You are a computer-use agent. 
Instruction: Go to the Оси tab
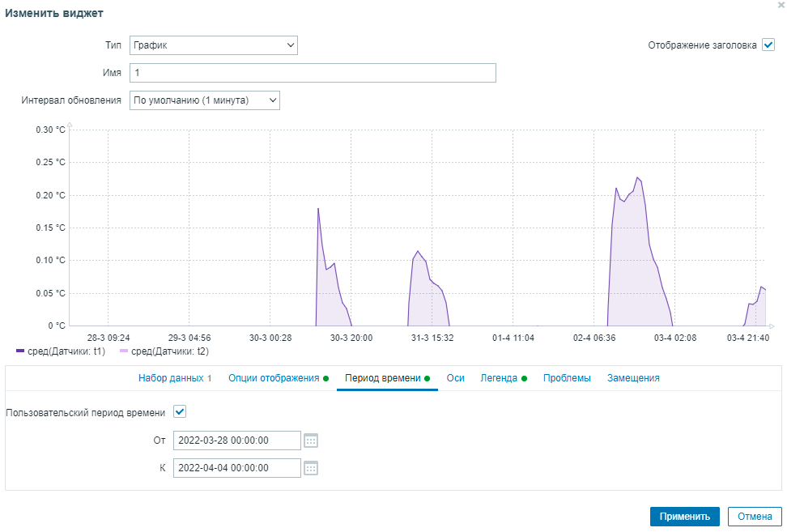(x=455, y=378)
